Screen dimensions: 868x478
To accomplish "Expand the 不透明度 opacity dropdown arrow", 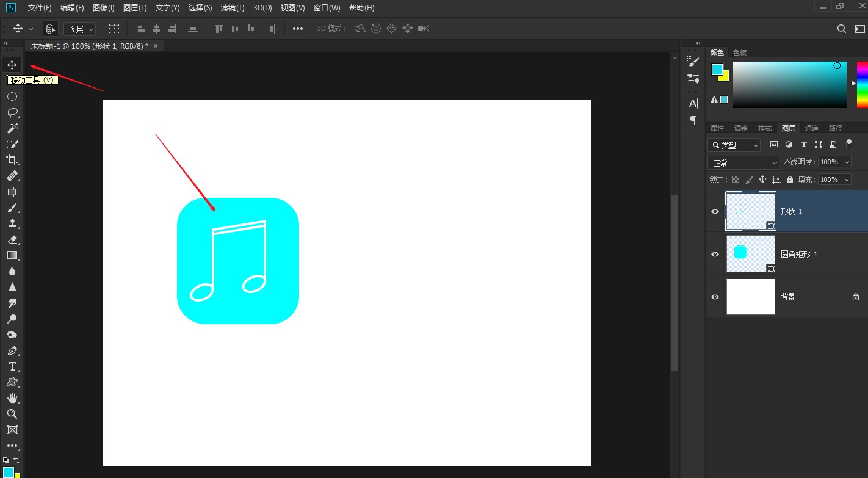I will click(x=847, y=162).
